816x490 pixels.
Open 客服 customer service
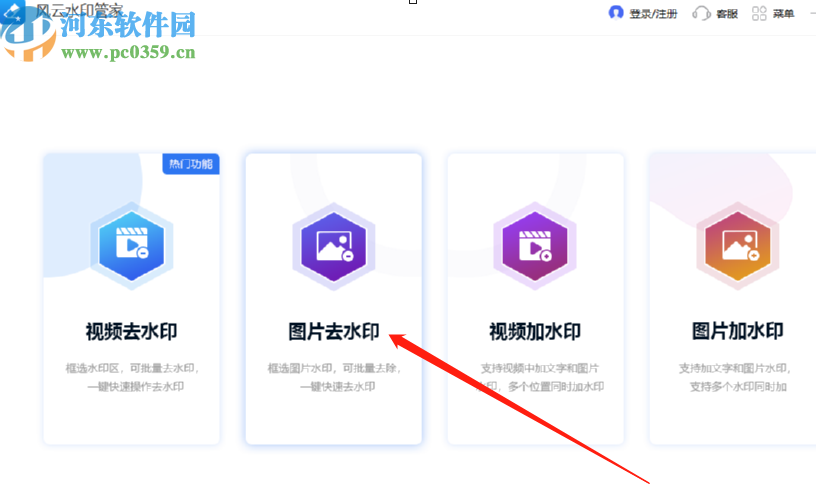click(x=726, y=14)
